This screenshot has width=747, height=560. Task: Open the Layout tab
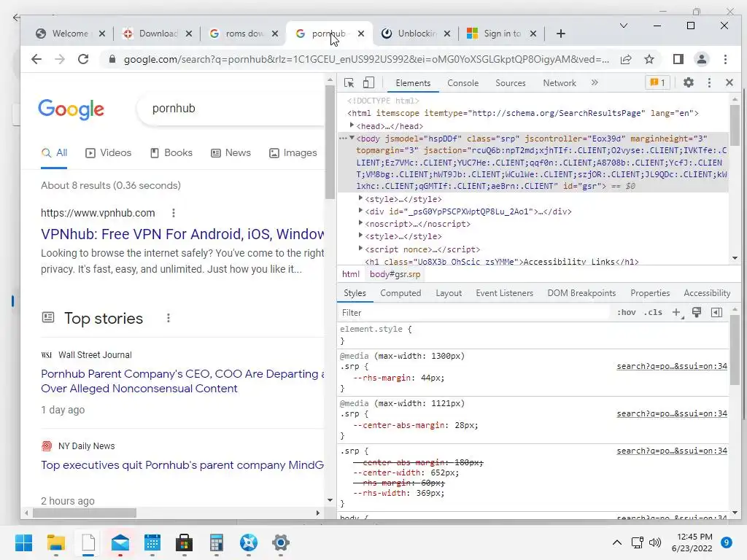449,293
